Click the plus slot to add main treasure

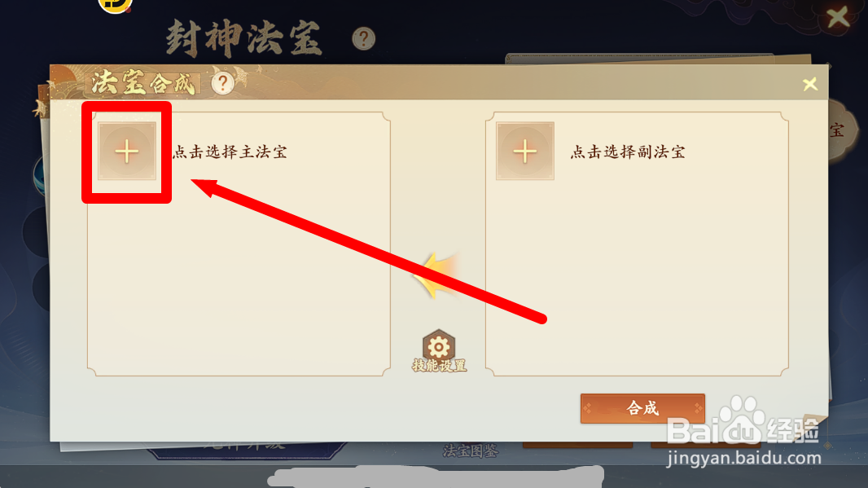pos(127,152)
